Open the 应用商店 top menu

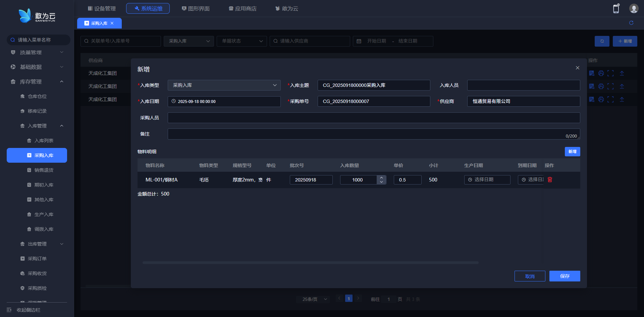point(243,8)
